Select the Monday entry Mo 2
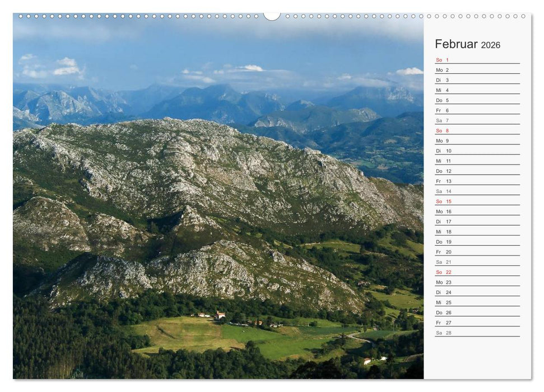544x392 pixels. click(441, 70)
